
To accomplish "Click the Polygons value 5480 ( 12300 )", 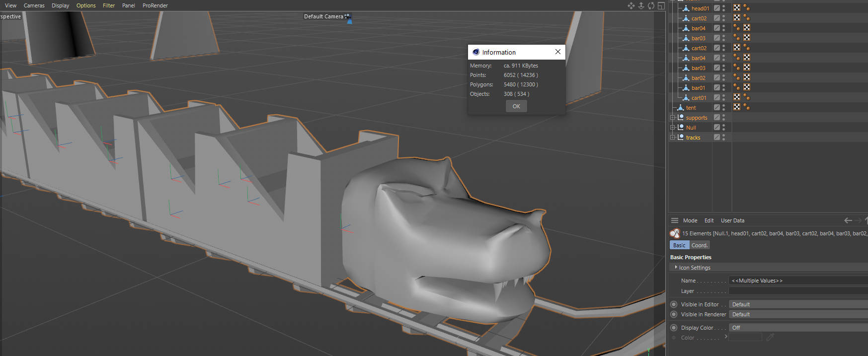I will tap(521, 84).
